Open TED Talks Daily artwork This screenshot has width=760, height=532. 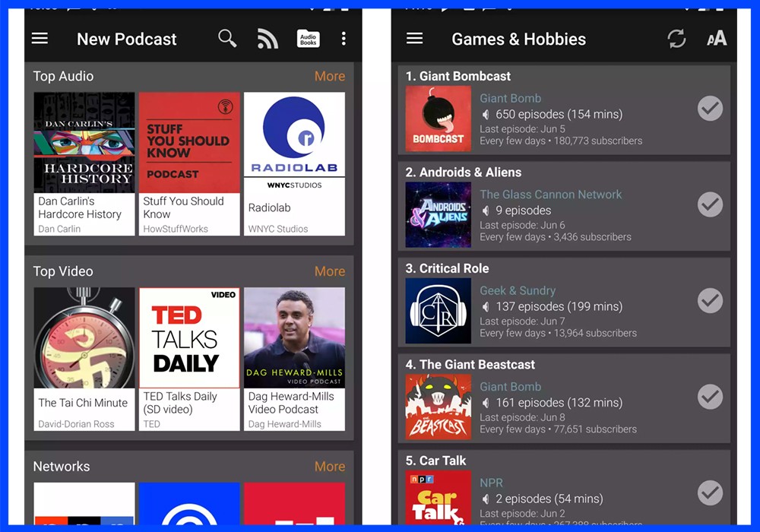pyautogui.click(x=189, y=337)
